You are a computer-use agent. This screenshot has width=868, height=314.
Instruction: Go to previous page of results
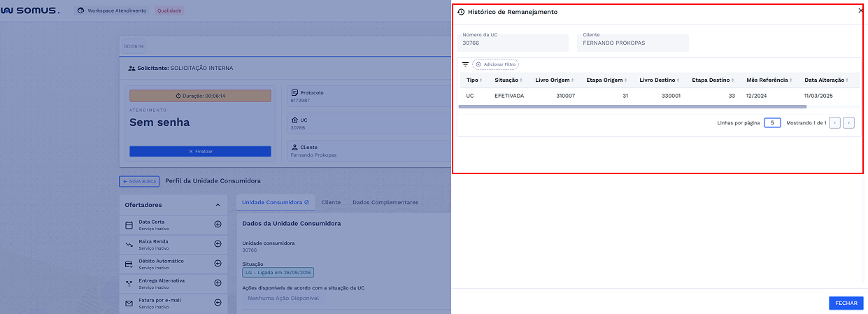coord(834,122)
